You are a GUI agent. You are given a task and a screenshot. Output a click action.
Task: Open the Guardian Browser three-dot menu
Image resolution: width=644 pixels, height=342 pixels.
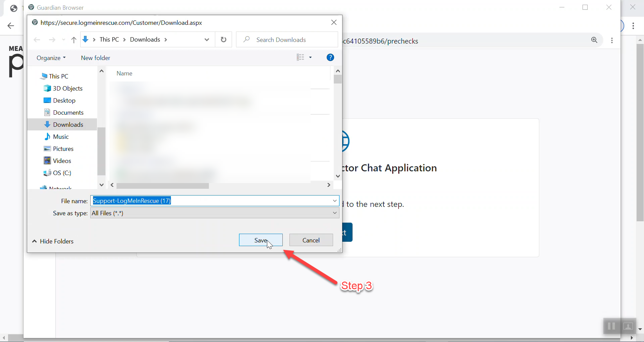click(x=612, y=40)
